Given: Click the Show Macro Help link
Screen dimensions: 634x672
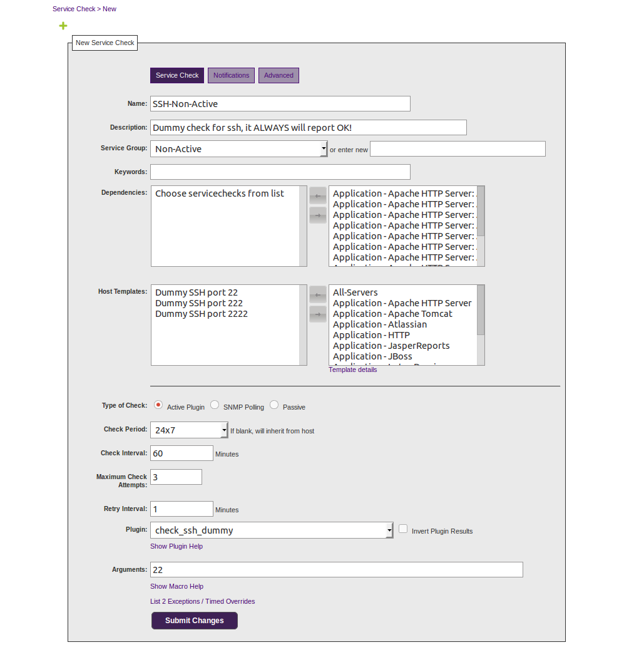Looking at the screenshot, I should (x=176, y=586).
